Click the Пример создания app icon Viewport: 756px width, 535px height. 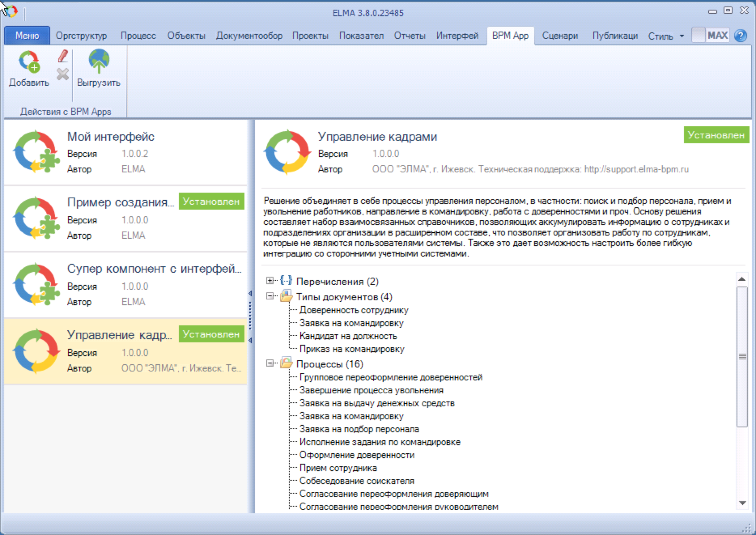coord(36,219)
